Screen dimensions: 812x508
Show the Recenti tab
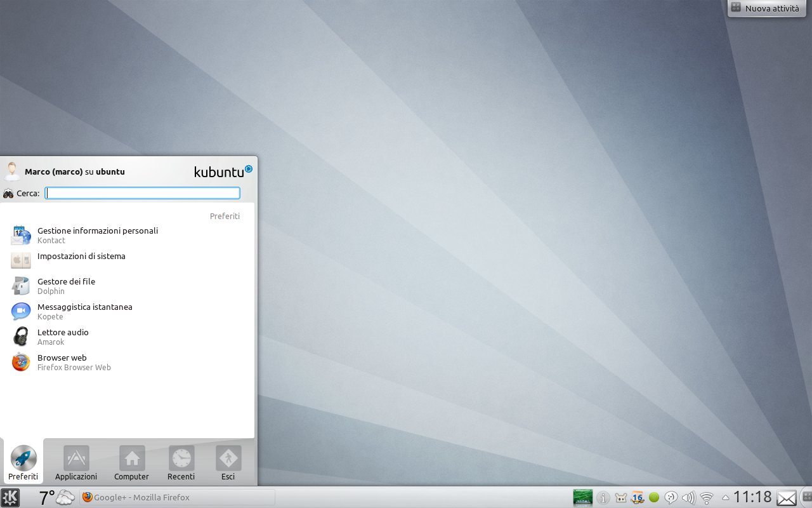(181, 463)
